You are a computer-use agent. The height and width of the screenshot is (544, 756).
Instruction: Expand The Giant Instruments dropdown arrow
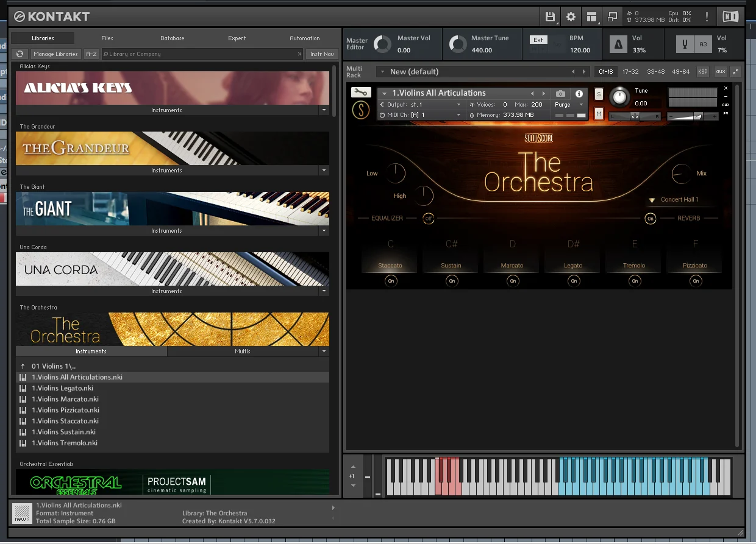324,231
